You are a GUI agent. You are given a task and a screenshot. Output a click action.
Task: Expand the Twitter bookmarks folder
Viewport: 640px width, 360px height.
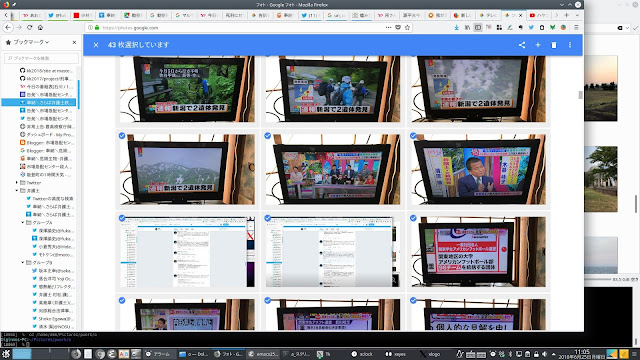point(17,182)
